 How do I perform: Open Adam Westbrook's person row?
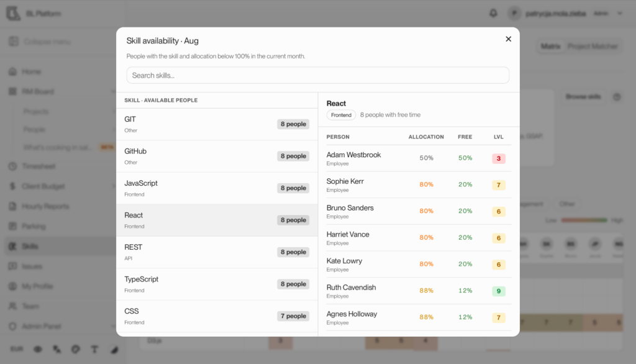419,158
